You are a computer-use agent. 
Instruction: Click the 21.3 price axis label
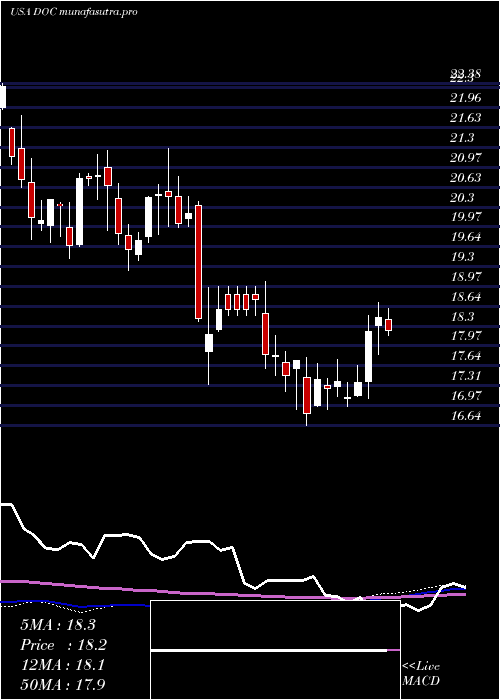462,138
